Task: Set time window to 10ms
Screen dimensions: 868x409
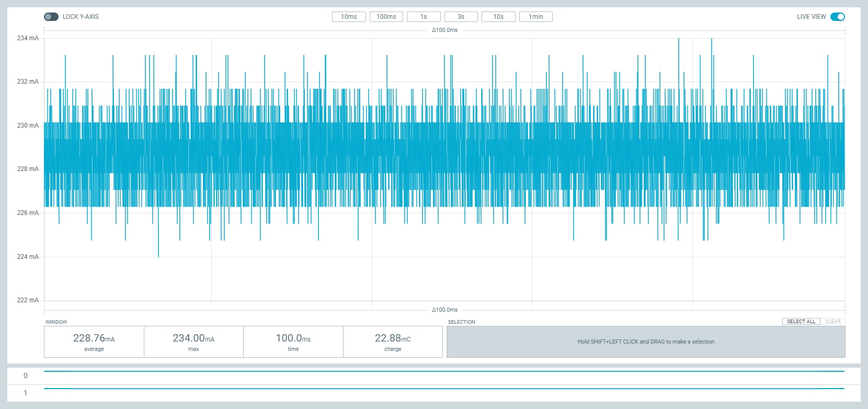Action: [349, 17]
